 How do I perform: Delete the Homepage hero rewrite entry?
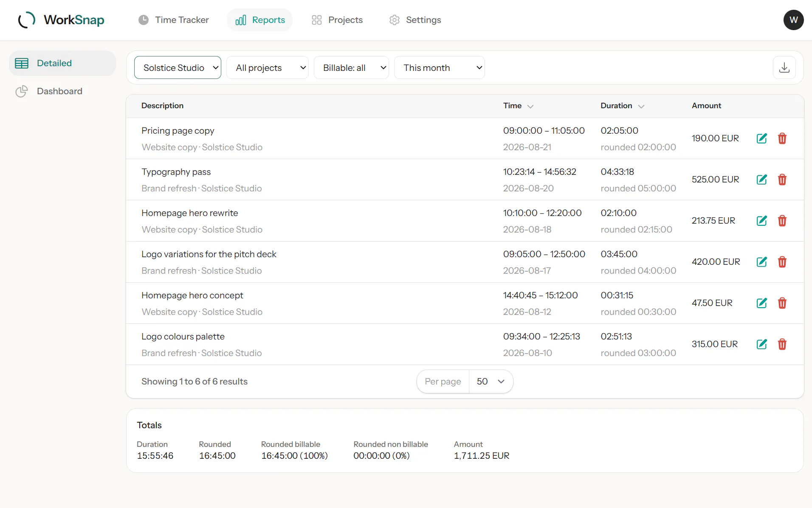point(782,221)
